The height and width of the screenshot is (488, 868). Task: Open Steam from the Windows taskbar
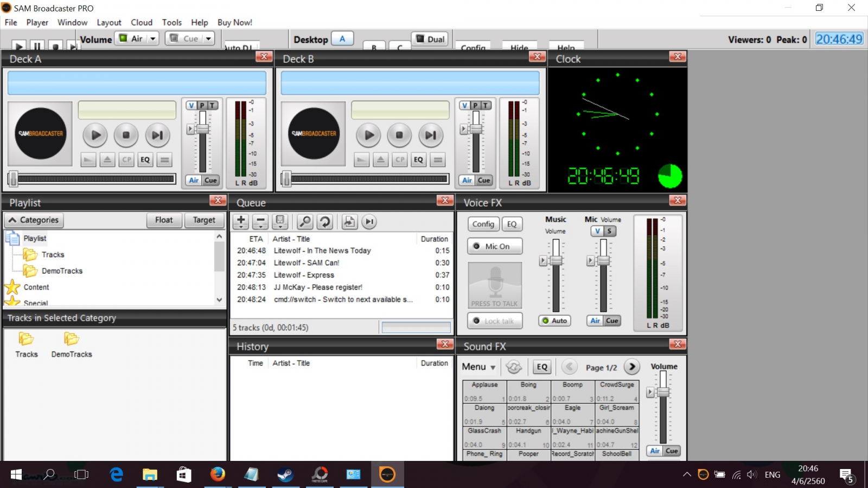tap(285, 475)
